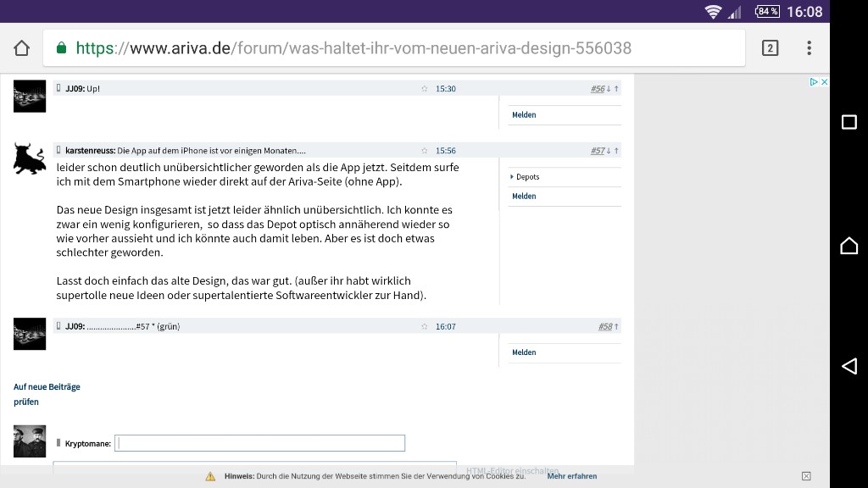Open the post number #57 permalink
This screenshot has width=868, height=488.
[598, 151]
